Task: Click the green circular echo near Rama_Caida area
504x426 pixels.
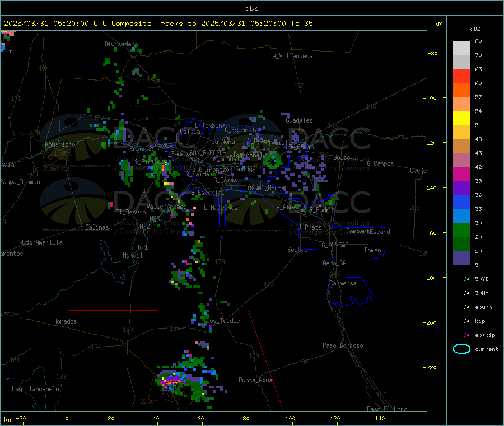Action: pyautogui.click(x=272, y=160)
